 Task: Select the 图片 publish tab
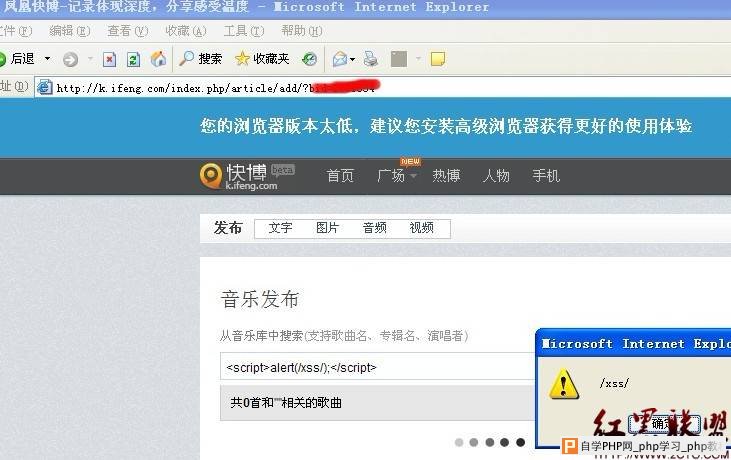327,228
